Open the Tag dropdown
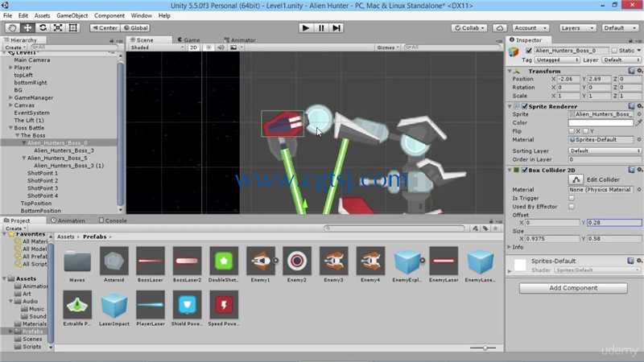This screenshot has height=362, width=644. click(556, 60)
